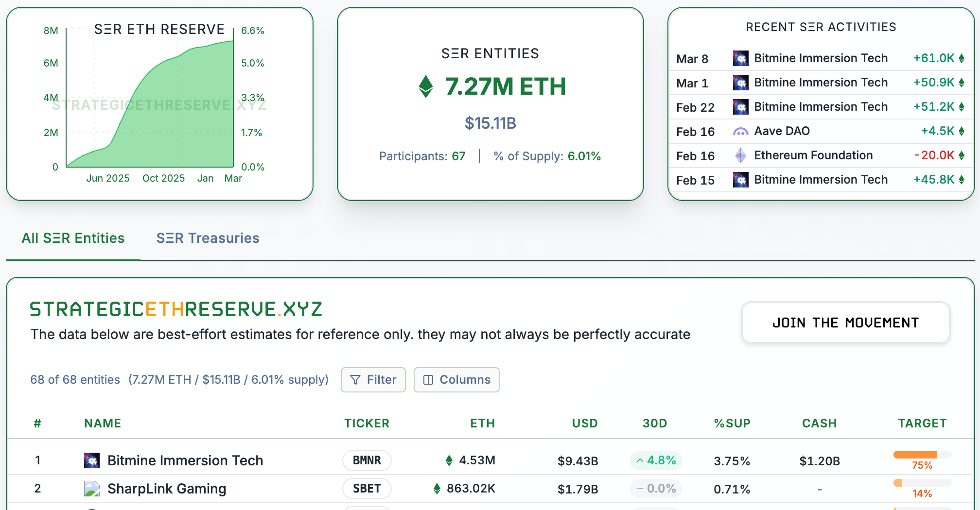The image size is (980, 510).
Task: Open the Columns chooser
Action: click(456, 380)
